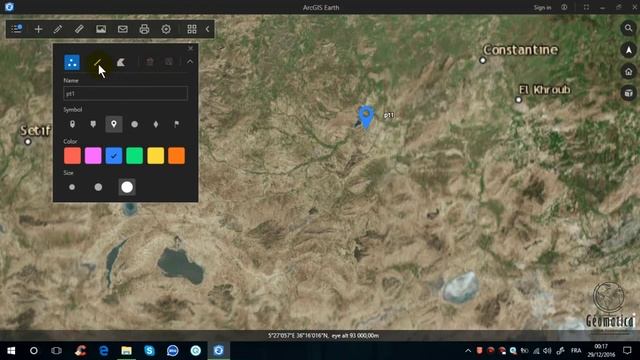
Task: Click the blue pt1 placemark on map
Action: [x=366, y=116]
